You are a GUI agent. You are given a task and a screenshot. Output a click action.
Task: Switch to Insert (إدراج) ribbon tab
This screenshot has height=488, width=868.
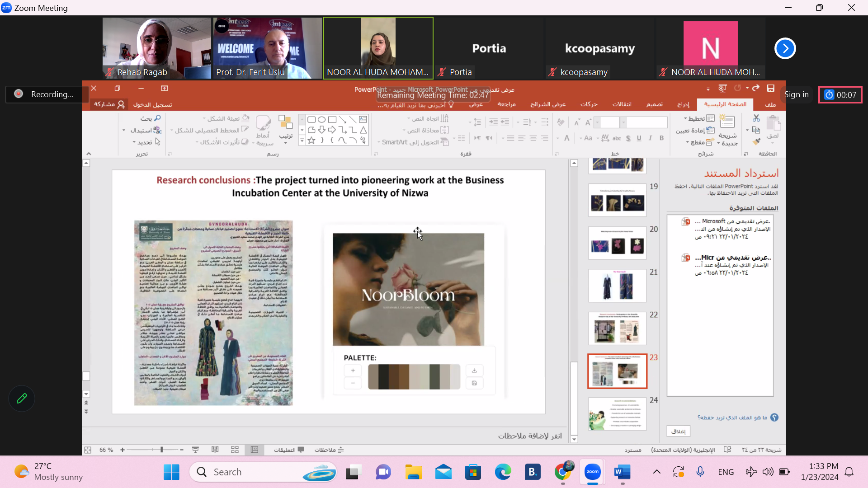tap(683, 104)
